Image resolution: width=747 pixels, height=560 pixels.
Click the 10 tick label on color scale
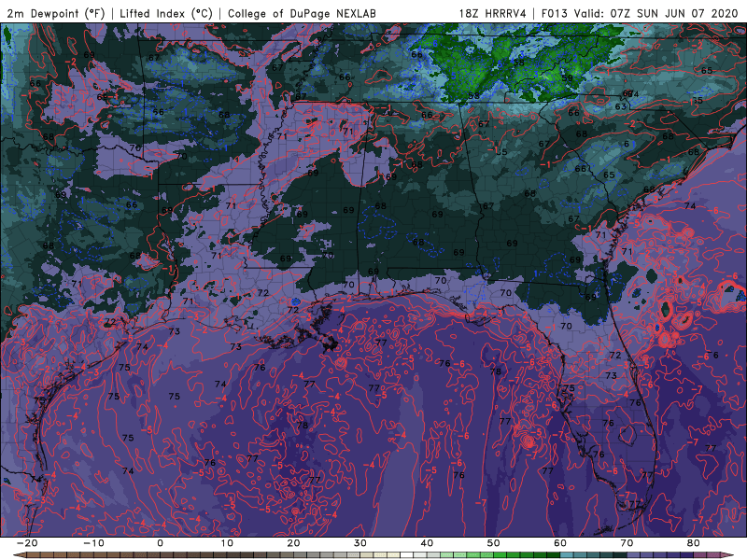click(x=227, y=543)
